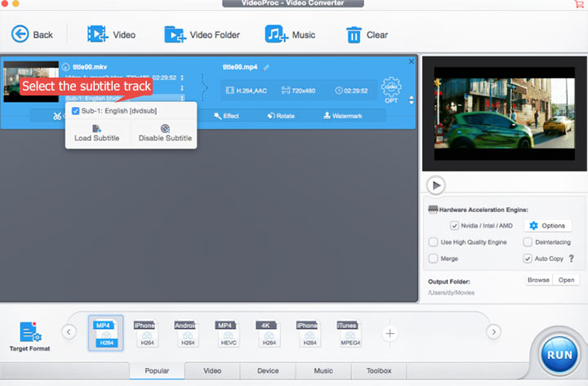Click the Disable Subtitle icon
This screenshot has height=386, width=588.
point(165,128)
